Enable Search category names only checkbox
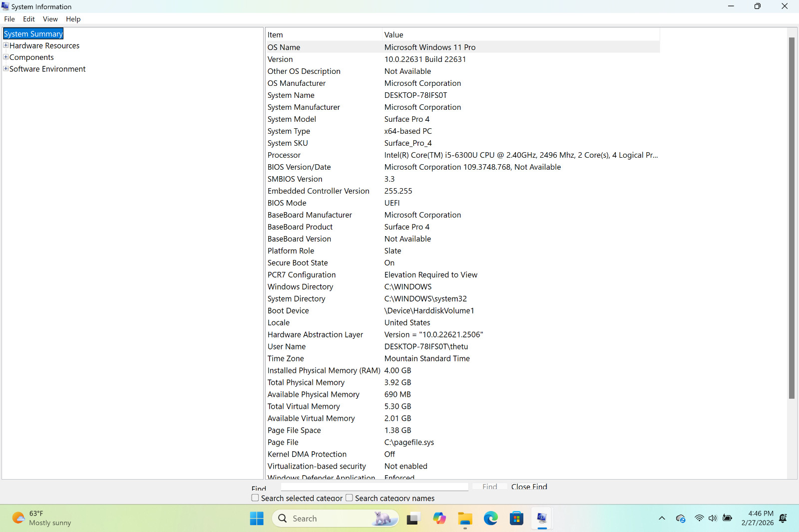Viewport: 799px width, 532px height. click(349, 498)
